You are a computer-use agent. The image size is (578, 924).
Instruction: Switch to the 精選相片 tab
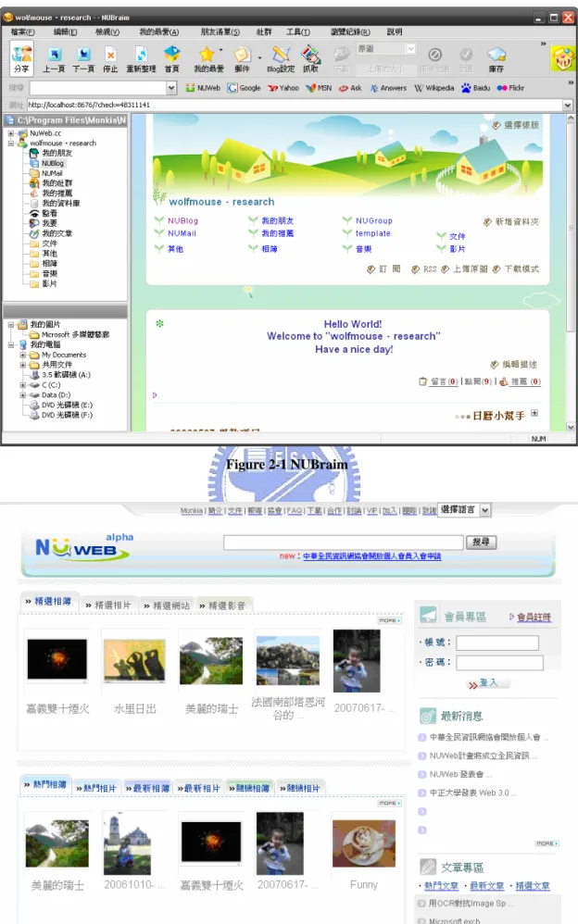coord(108,606)
